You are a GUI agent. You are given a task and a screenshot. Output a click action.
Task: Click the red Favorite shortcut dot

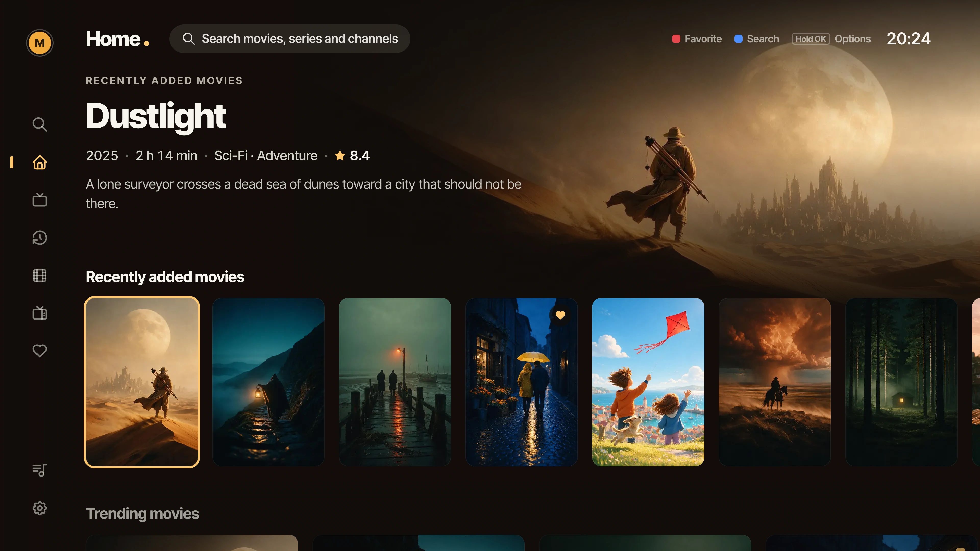(676, 39)
